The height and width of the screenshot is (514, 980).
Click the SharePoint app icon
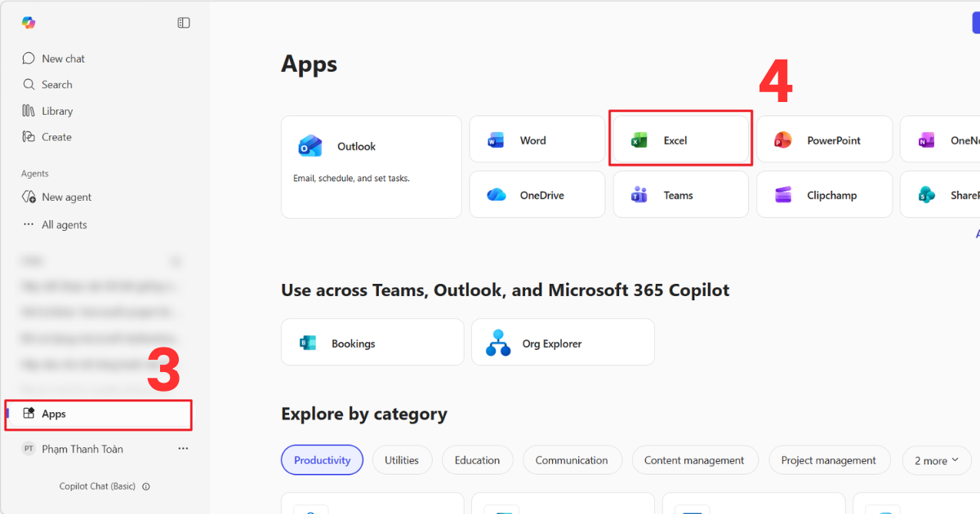point(926,195)
